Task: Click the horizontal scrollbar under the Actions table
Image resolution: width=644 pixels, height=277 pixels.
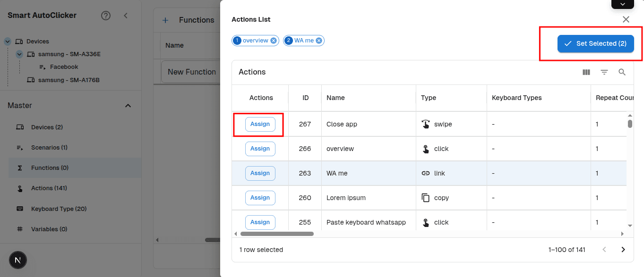Action: pyautogui.click(x=276, y=233)
